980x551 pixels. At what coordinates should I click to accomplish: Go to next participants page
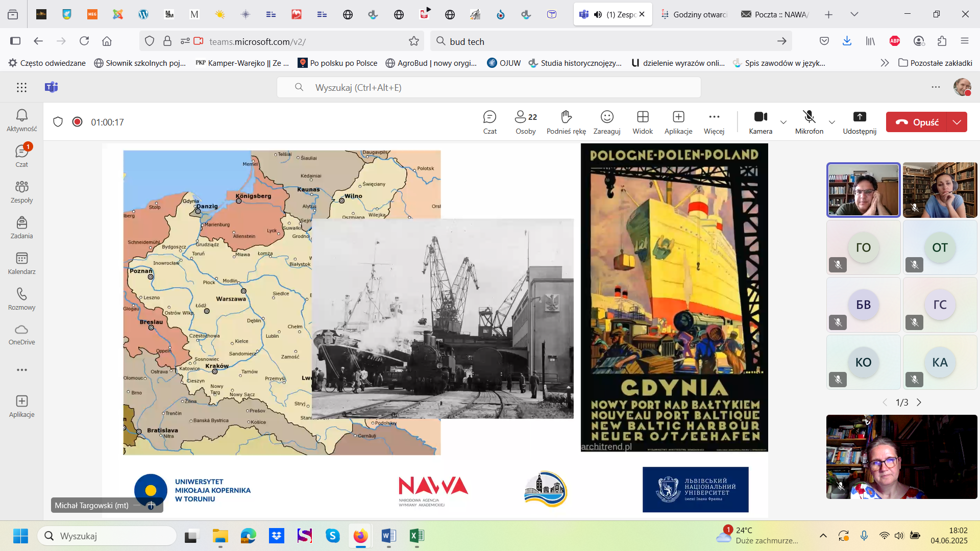pos(919,403)
